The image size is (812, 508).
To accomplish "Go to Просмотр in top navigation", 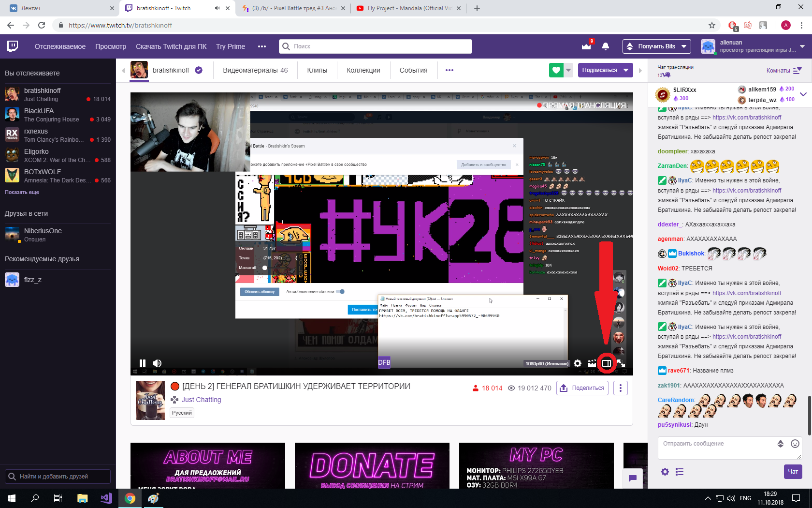I will point(111,46).
